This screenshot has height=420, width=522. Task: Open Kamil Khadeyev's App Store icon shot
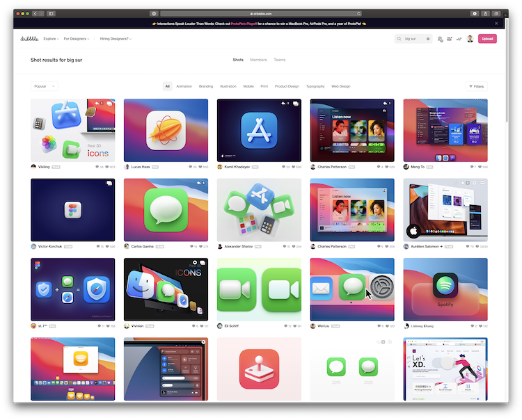pyautogui.click(x=259, y=130)
